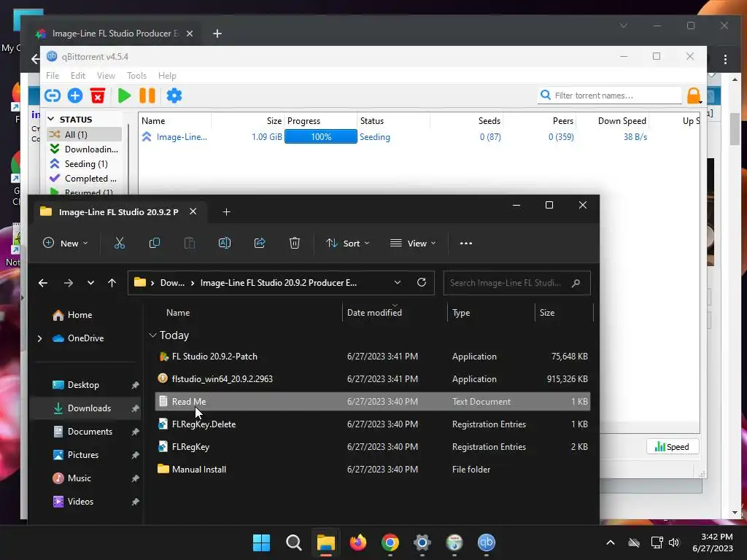Screen dimensions: 747x560
Task: Open the Tools menu in qBittorrent
Action: click(136, 75)
